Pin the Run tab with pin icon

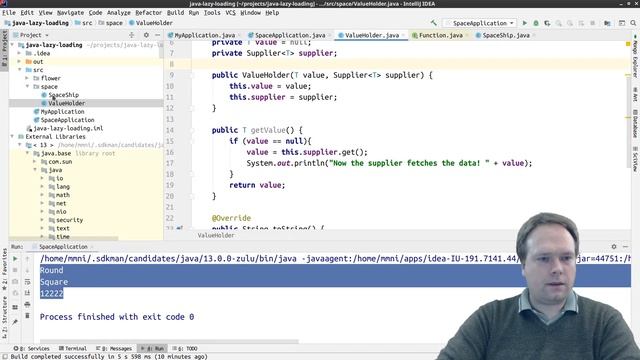15,322
